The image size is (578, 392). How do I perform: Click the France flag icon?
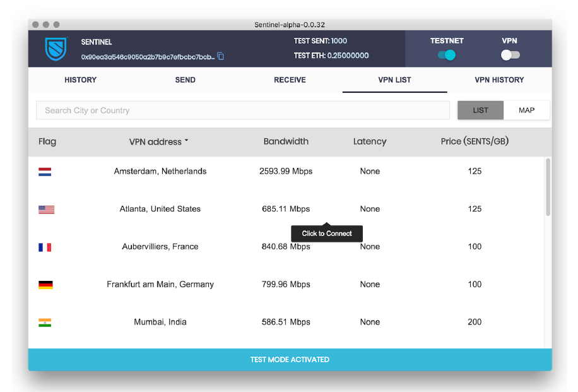(x=45, y=247)
